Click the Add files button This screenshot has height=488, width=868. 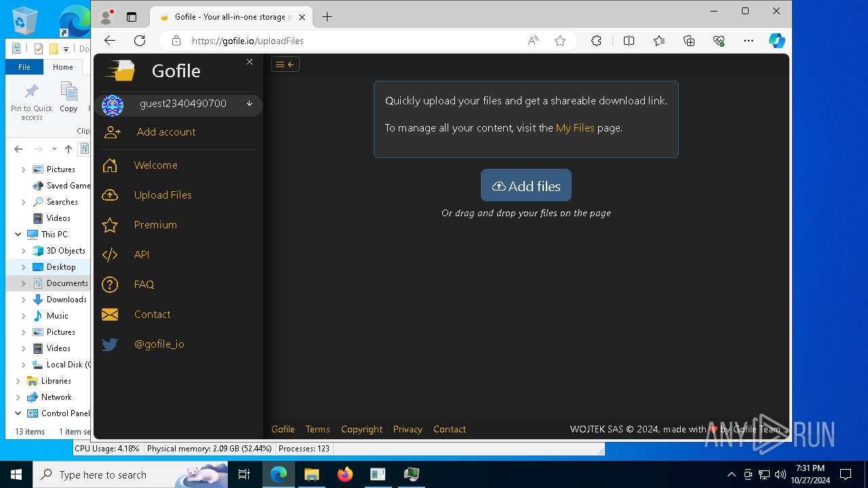click(x=526, y=185)
